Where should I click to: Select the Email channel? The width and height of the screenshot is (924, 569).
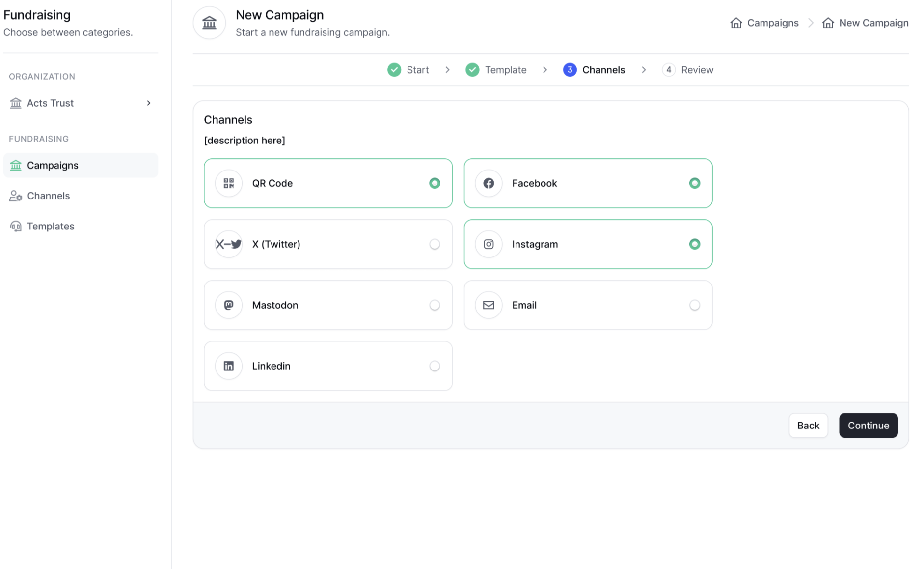pos(695,305)
